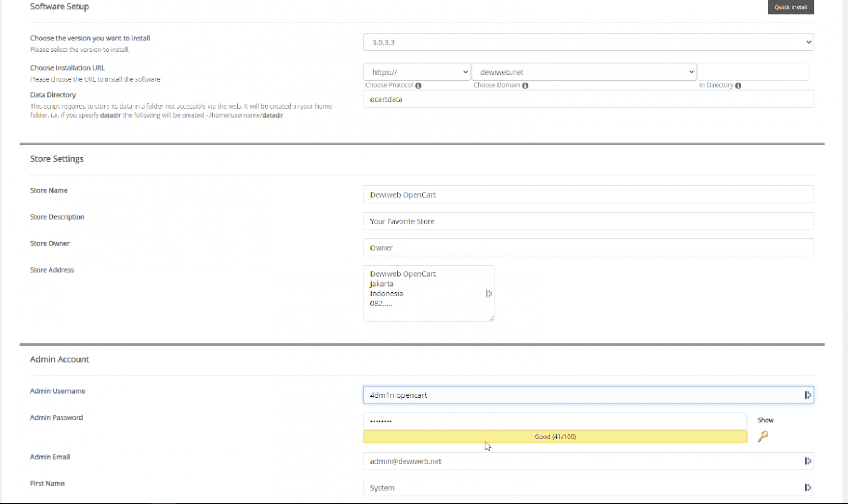Open the version dropdown showing 3.0.3.3
The height and width of the screenshot is (504, 848).
click(x=589, y=43)
